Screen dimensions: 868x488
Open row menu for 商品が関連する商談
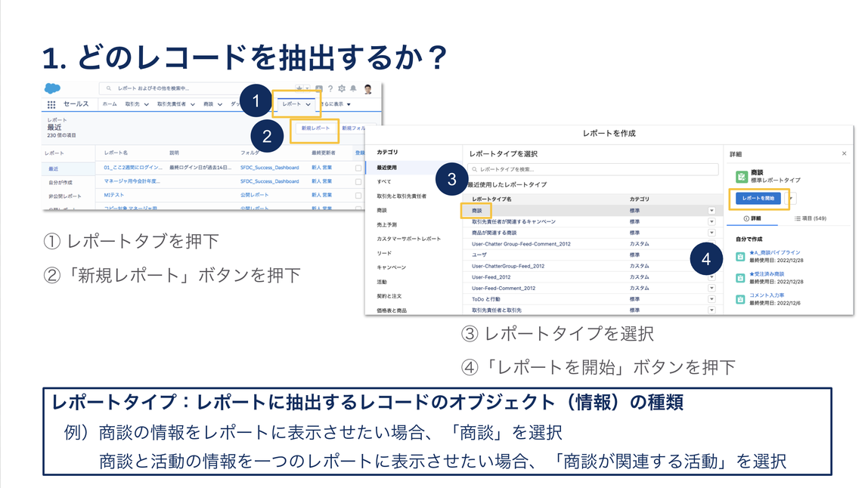pos(711,233)
